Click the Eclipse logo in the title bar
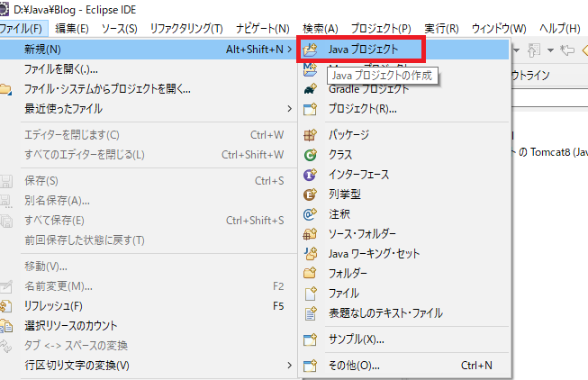This screenshot has height=380, width=588. pyautogui.click(x=4, y=9)
